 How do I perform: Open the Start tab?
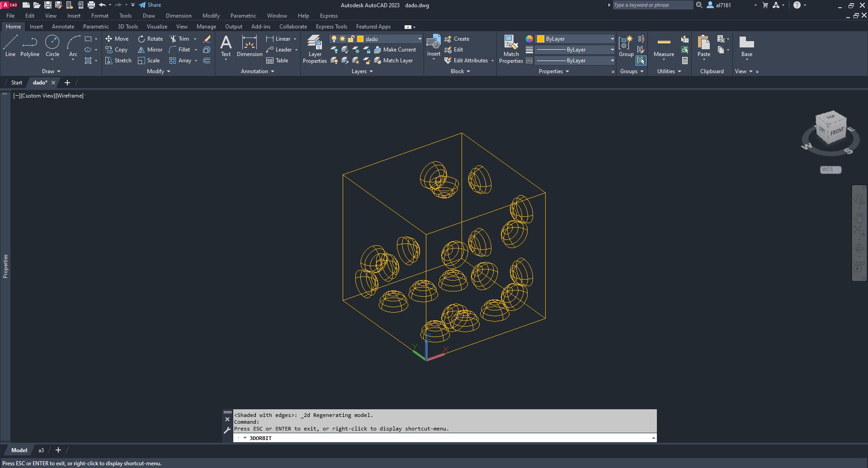coord(17,83)
